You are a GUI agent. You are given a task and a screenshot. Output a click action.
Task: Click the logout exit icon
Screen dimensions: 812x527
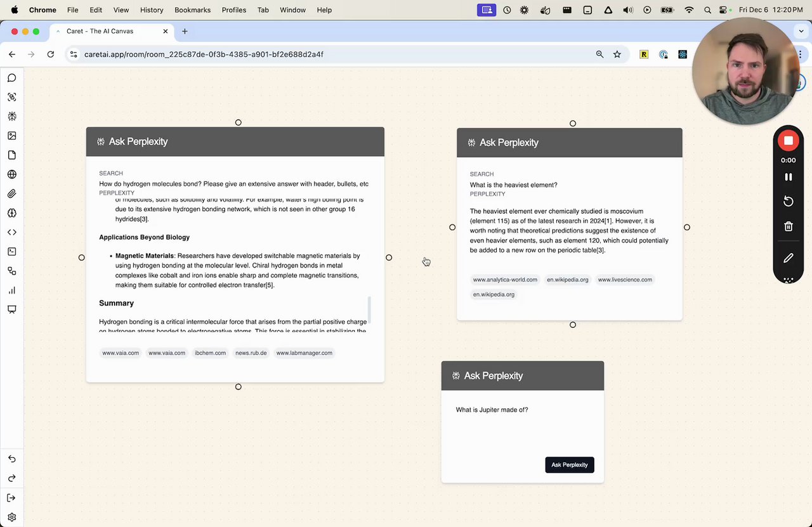tap(11, 498)
